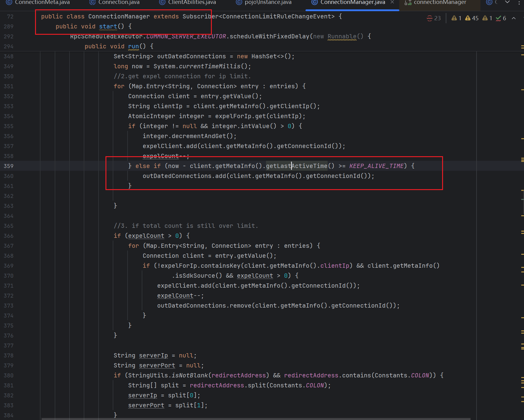Viewport: 524px width, 420px height.
Task: Open the connectionManager diagram tab
Action: click(x=440, y=2)
